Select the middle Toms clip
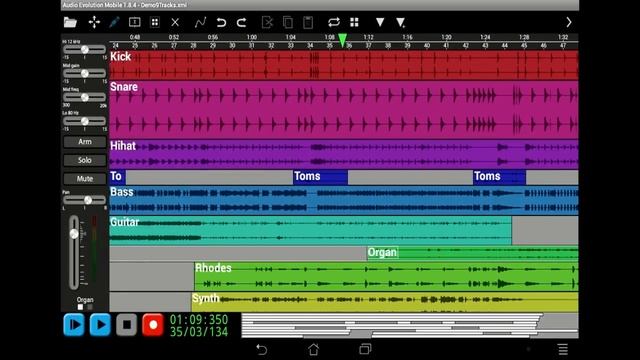640x360 pixels. pos(320,177)
